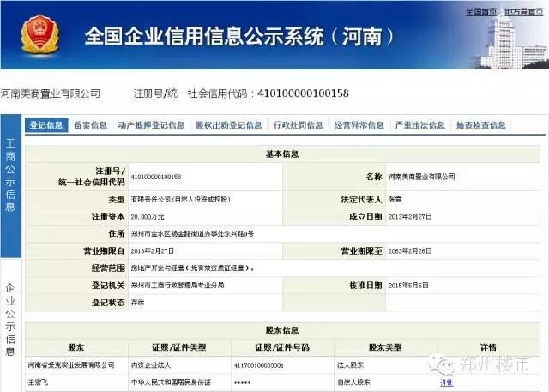Image resolution: width=549 pixels, height=392 pixels.
Task: Click the legal representative name 张震
Action: point(395,199)
